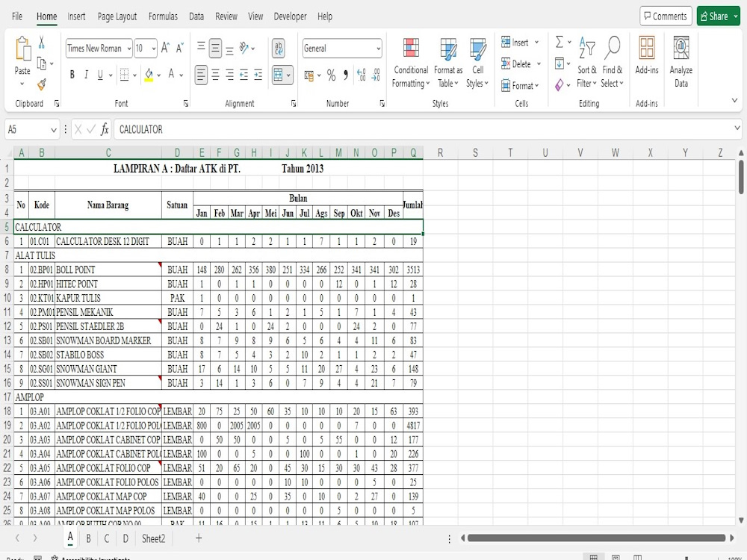Click the Orientation angled text icon

244,48
